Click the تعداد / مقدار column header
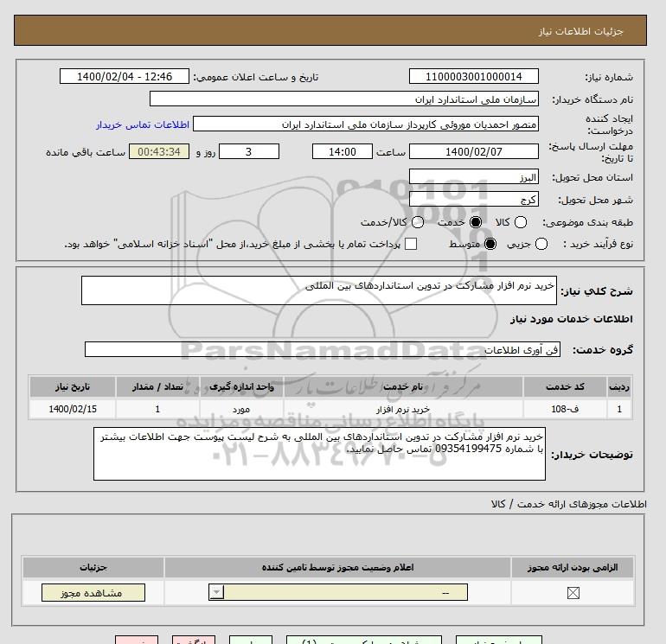The height and width of the screenshot is (644, 666). tap(157, 386)
